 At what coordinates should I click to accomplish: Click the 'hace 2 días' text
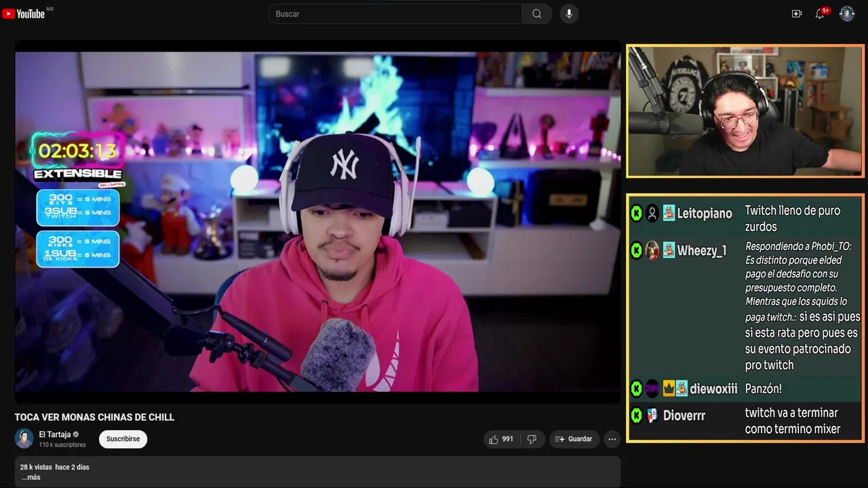pyautogui.click(x=72, y=467)
